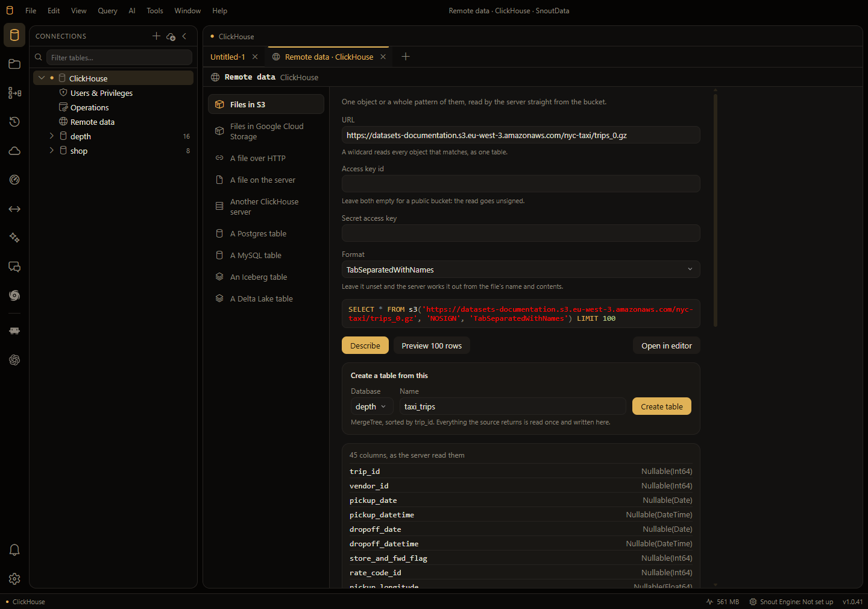Select A Postgres table source

tap(266, 233)
